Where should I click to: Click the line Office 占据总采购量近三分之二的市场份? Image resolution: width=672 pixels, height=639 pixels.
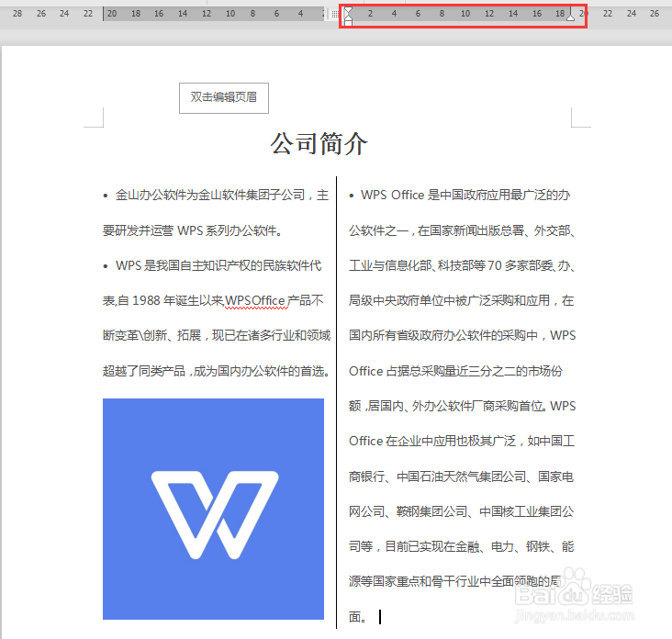point(455,371)
